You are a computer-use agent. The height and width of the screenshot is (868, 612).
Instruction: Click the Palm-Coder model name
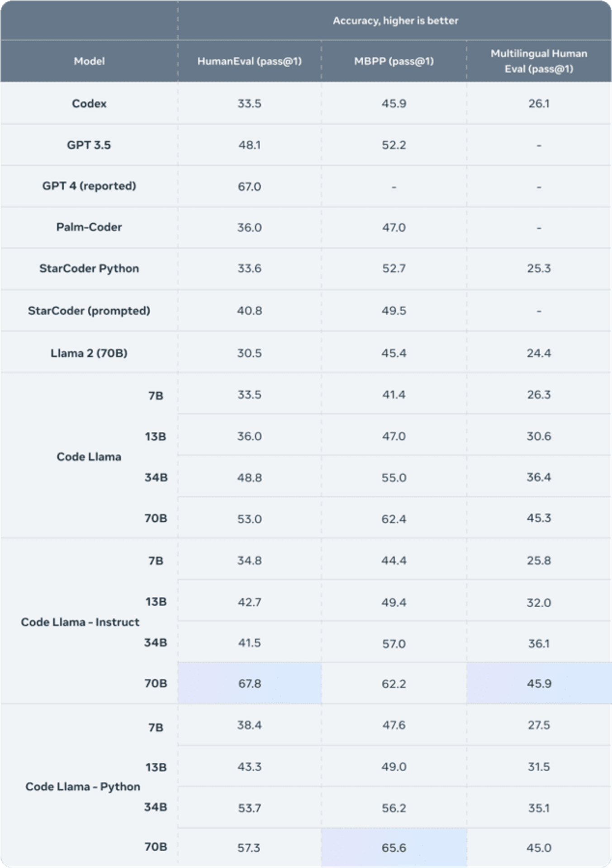click(89, 227)
